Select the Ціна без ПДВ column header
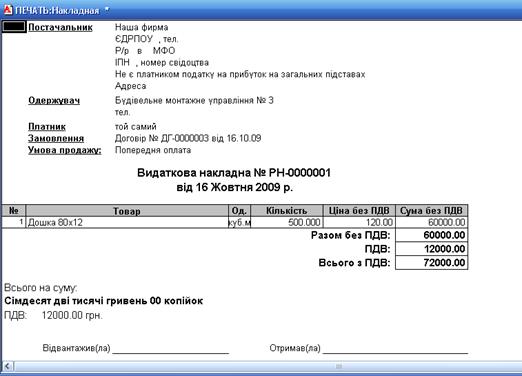 (x=359, y=211)
